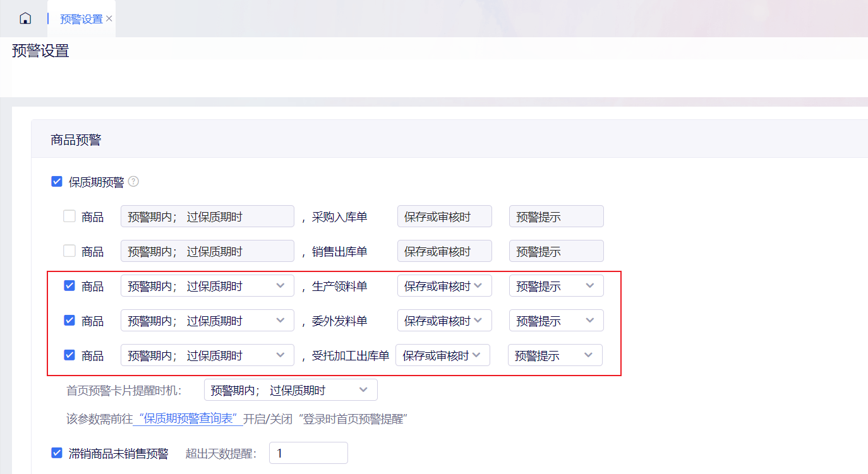This screenshot has width=868, height=474.
Task: Uncheck 商品 checkbox for 生产领料单
Action: pyautogui.click(x=69, y=286)
